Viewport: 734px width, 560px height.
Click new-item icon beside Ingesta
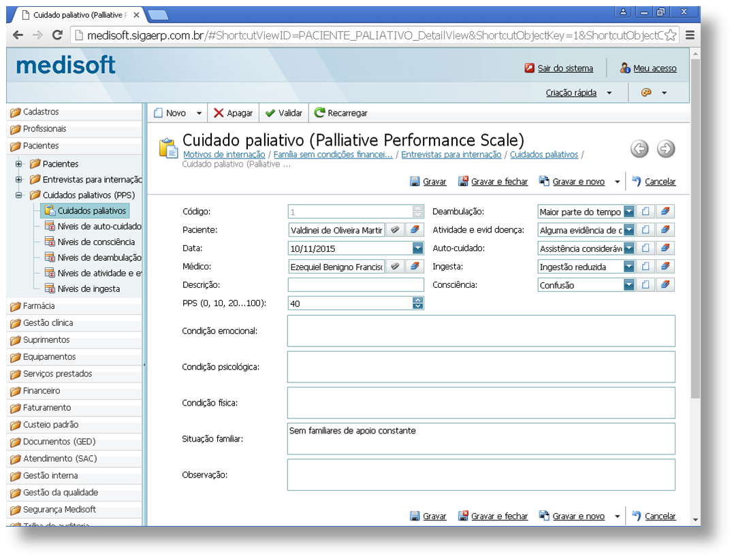[645, 266]
